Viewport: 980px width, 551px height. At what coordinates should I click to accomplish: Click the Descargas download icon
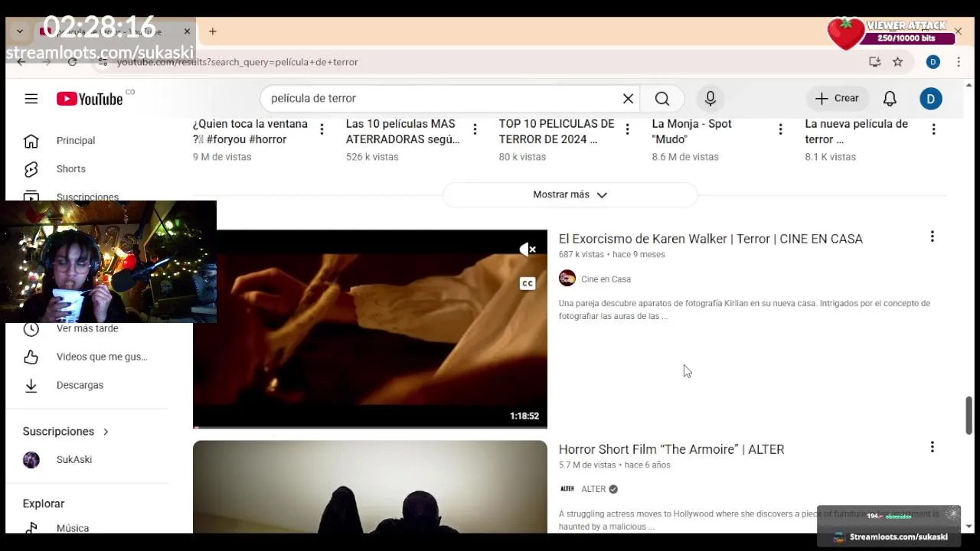(31, 385)
